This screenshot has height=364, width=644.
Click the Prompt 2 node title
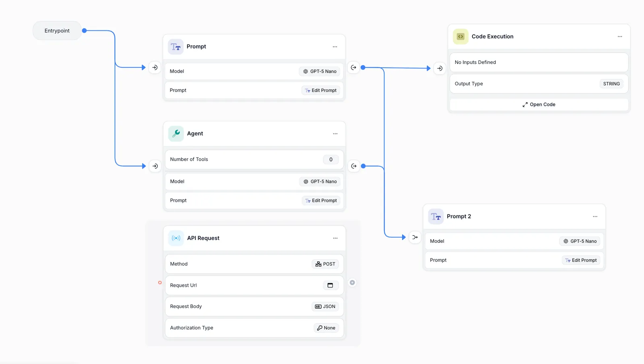(459, 217)
